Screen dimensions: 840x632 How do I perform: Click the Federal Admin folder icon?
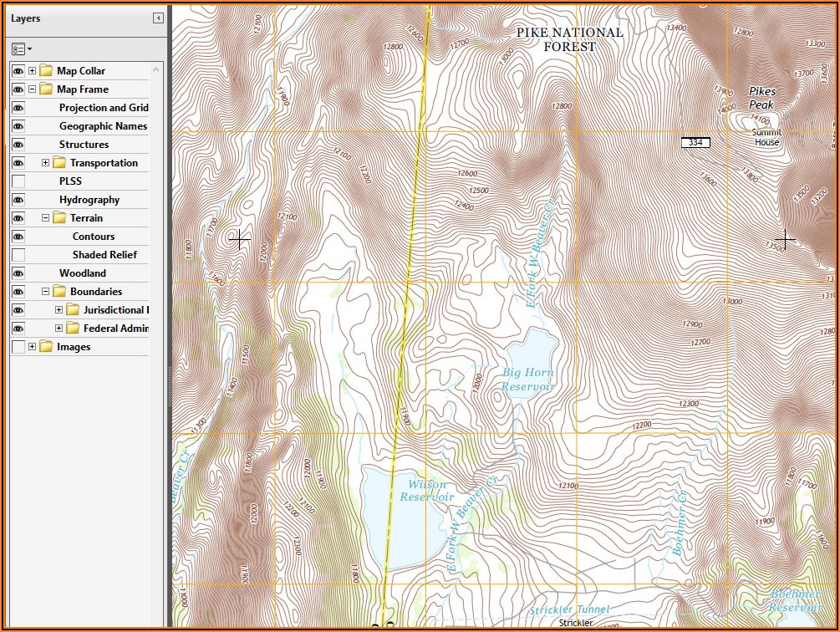click(73, 329)
